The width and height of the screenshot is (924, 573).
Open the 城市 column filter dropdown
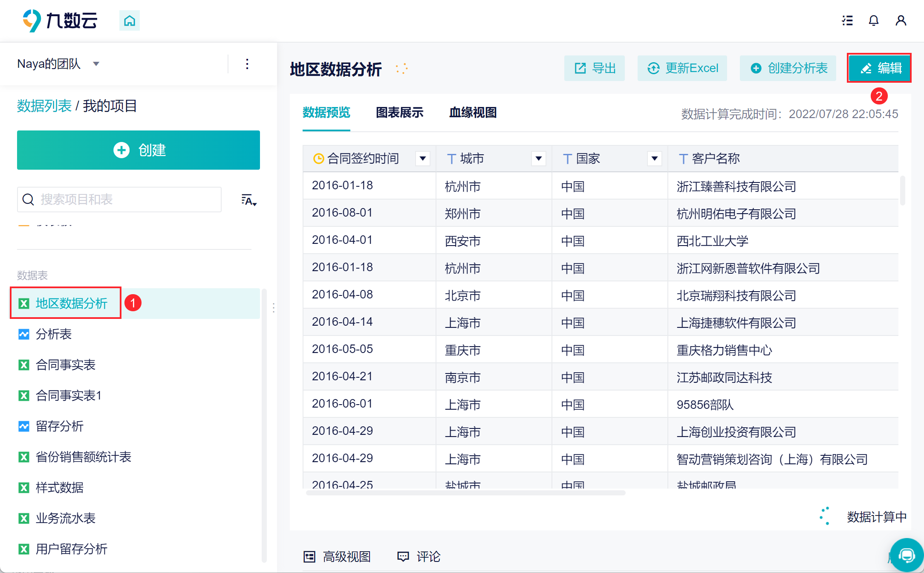point(539,159)
